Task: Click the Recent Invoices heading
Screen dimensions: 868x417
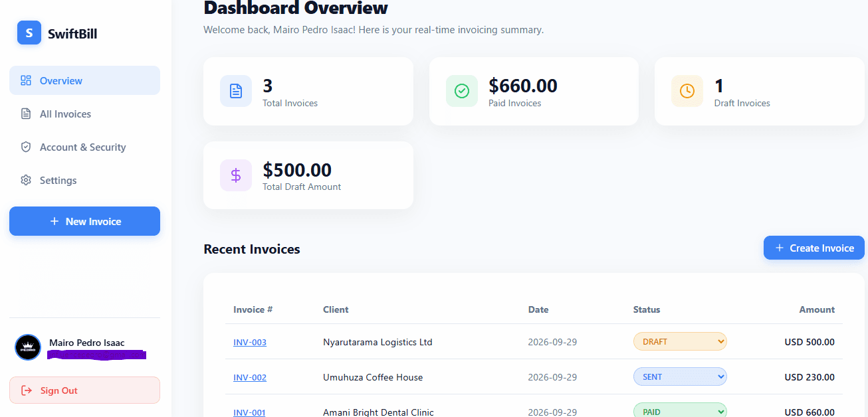Action: [x=252, y=249]
